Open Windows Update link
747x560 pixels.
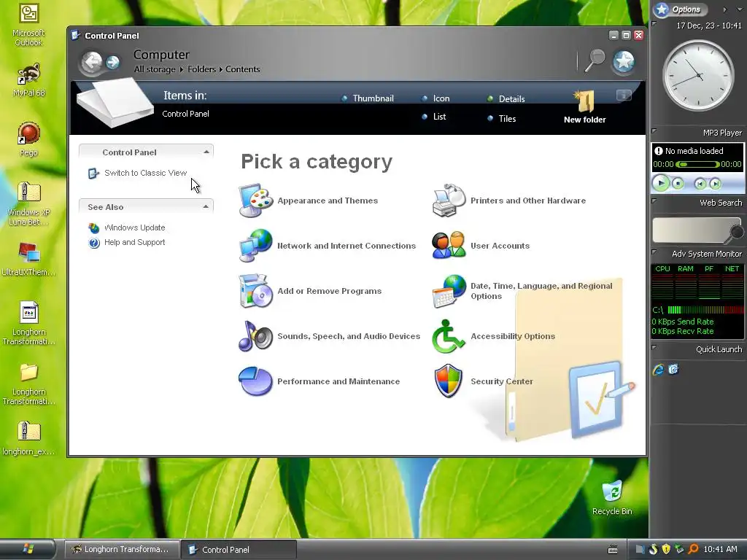point(134,227)
